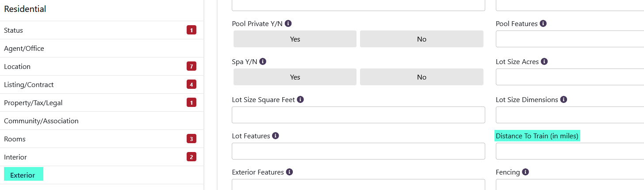Select Yes for Pool Private
The width and height of the screenshot is (644, 190).
point(295,39)
